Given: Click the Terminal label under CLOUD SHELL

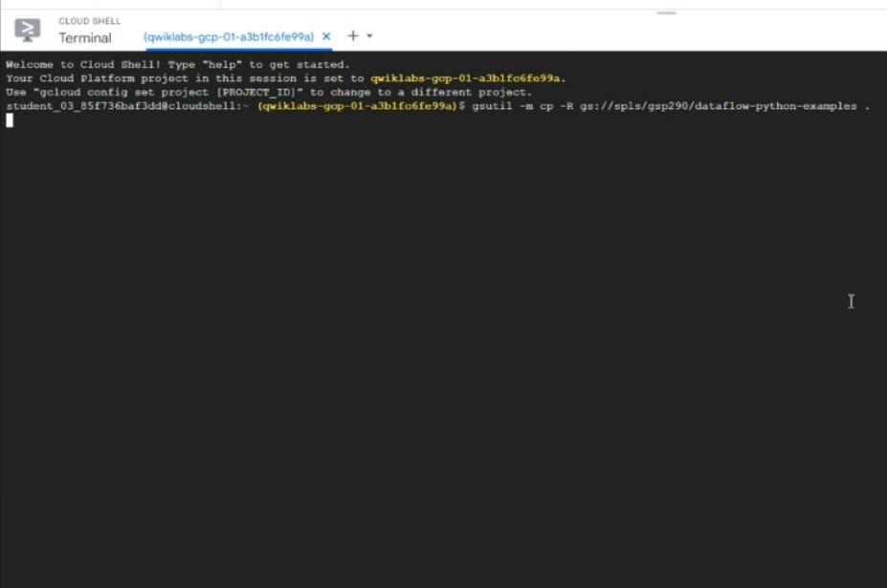Looking at the screenshot, I should click(x=85, y=38).
